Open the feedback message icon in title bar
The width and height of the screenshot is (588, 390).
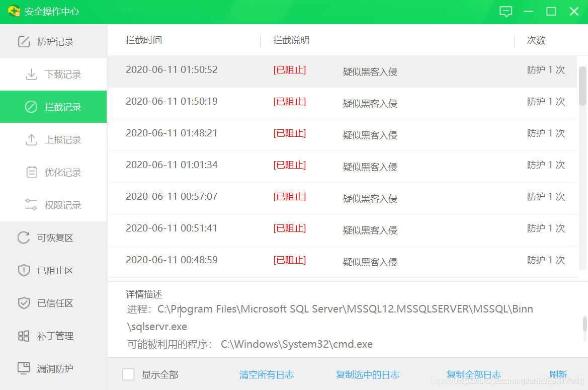[506, 12]
